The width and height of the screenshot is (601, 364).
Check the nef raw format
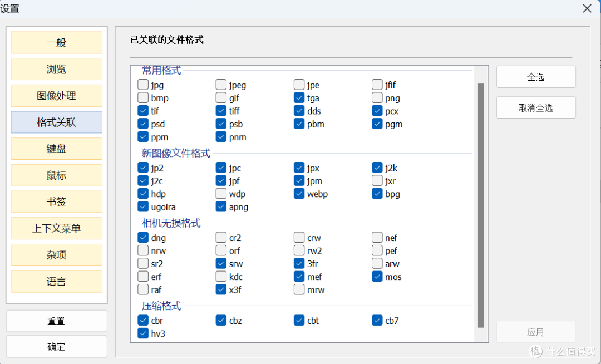pyautogui.click(x=377, y=238)
